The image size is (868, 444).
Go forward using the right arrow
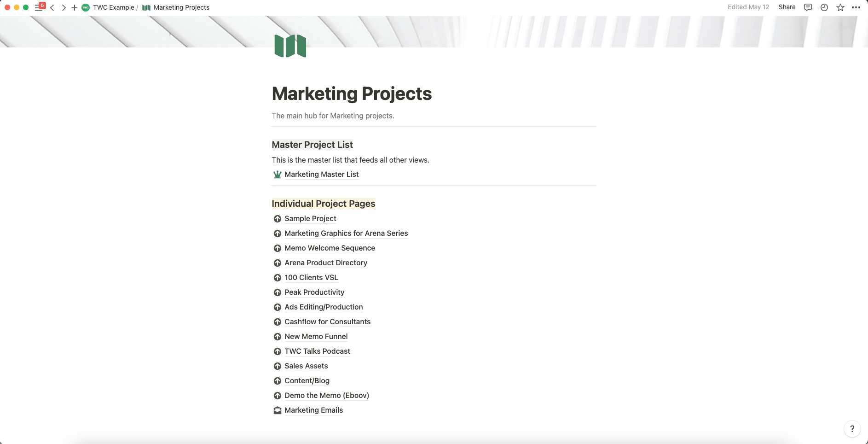pyautogui.click(x=64, y=7)
